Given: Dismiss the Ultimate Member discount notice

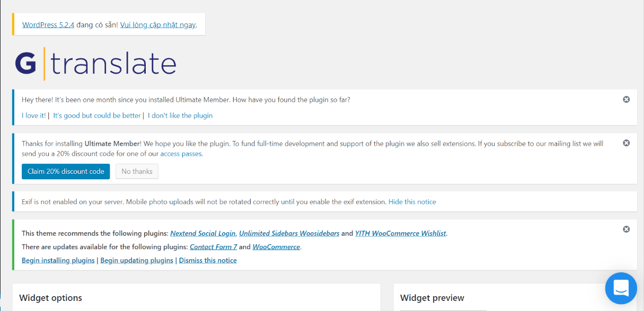Looking at the screenshot, I should [x=626, y=143].
